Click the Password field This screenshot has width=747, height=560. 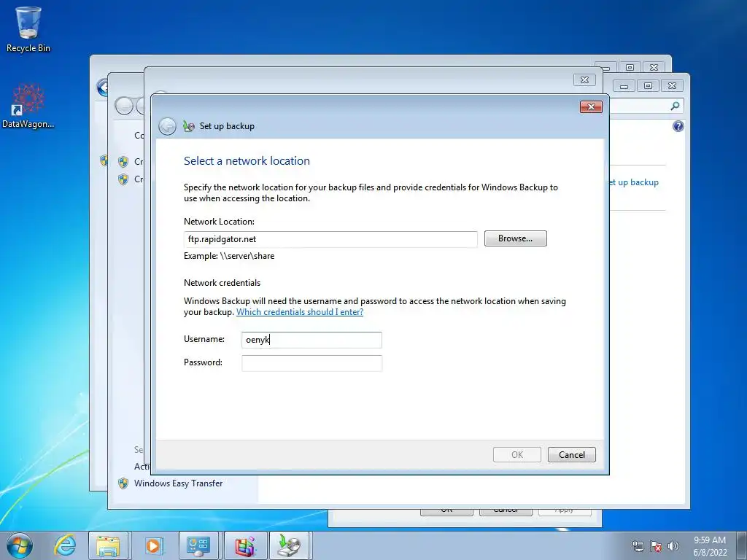coord(311,363)
